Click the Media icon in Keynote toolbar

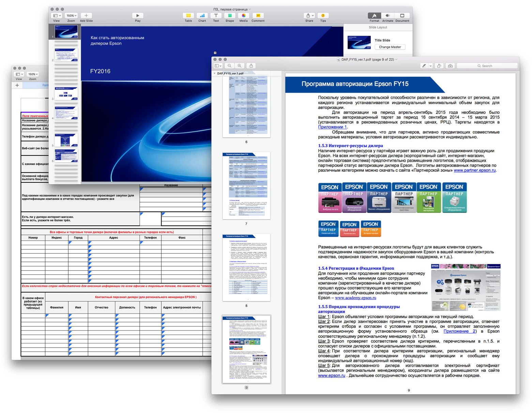[x=243, y=16]
